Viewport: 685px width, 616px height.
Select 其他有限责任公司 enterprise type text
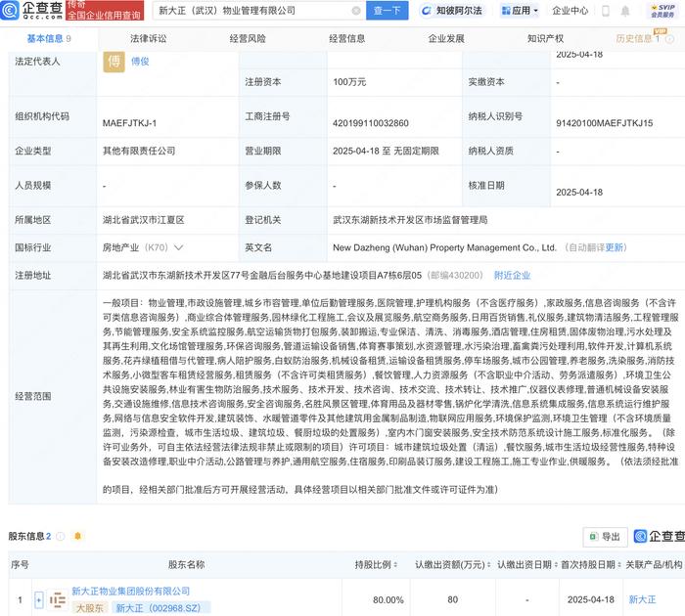[139, 151]
